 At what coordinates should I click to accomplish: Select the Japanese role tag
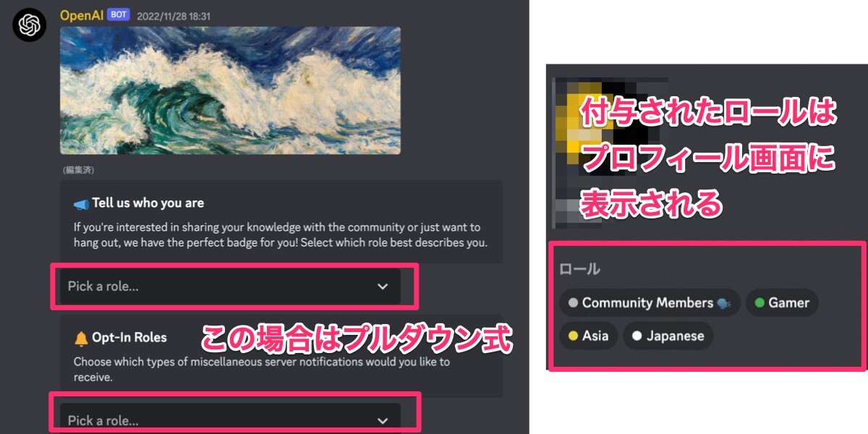[668, 336]
